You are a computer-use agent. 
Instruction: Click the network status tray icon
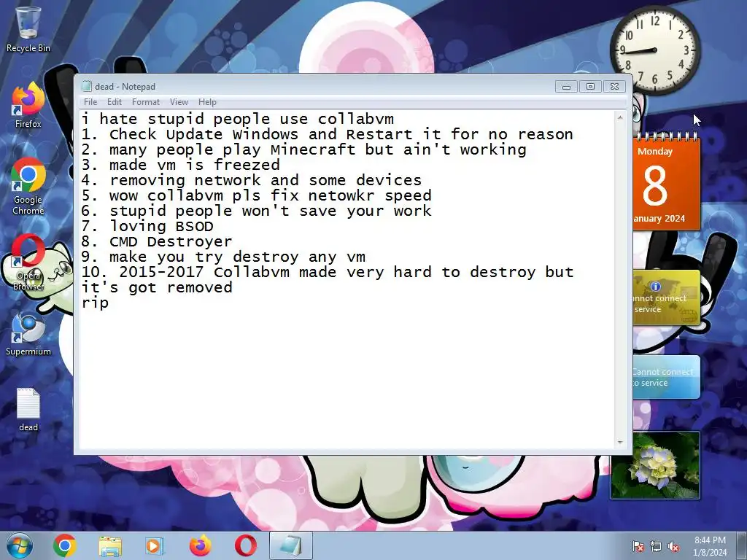pyautogui.click(x=656, y=547)
